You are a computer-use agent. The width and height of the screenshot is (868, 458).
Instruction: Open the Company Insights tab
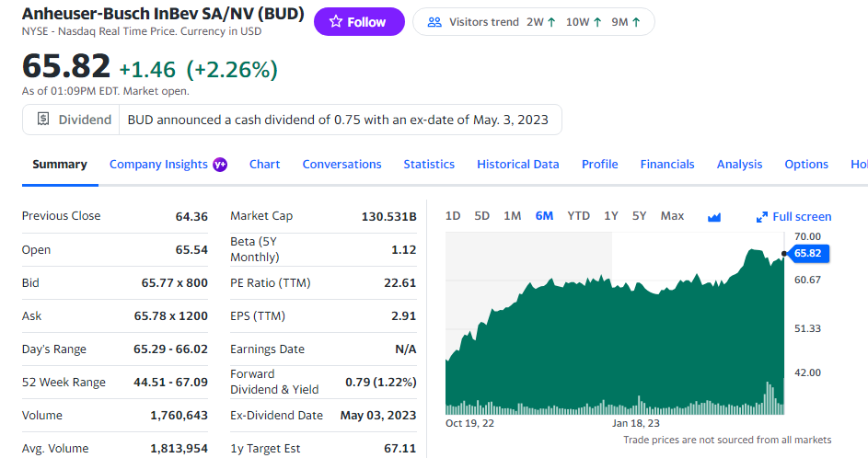pyautogui.click(x=158, y=165)
